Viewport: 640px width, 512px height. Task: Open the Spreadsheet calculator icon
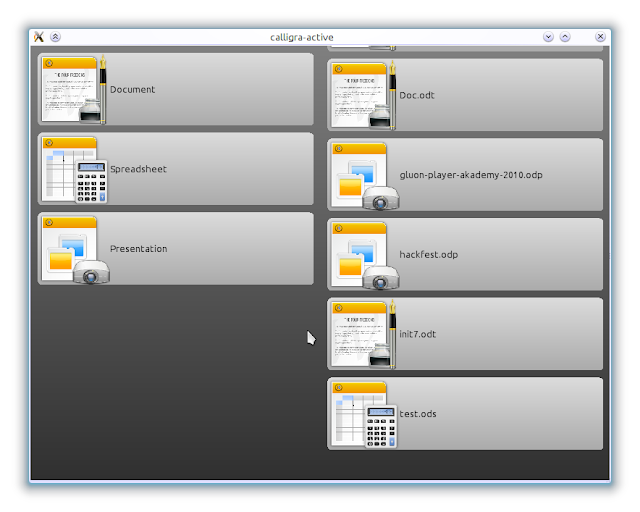[x=74, y=169]
